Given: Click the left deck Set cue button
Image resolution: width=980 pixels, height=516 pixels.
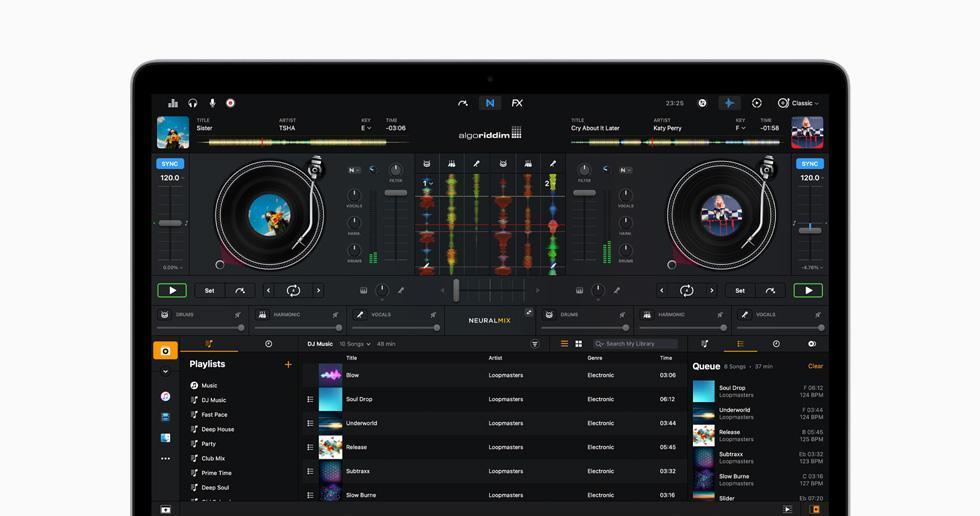Looking at the screenshot, I should click(x=209, y=290).
